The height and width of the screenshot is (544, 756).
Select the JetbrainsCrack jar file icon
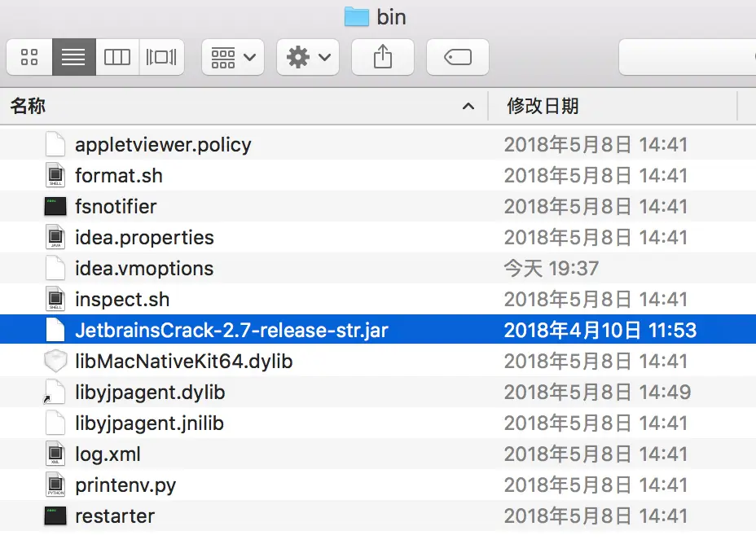coord(55,330)
